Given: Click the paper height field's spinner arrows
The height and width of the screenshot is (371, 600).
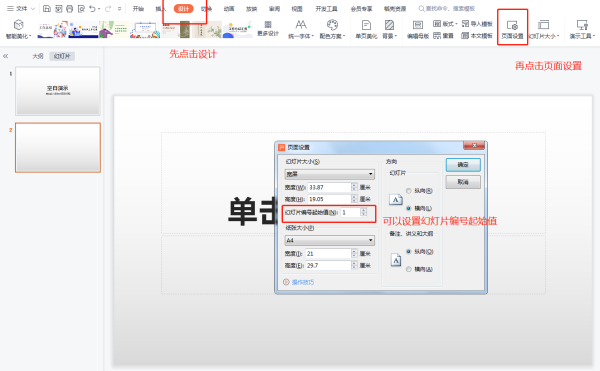Looking at the screenshot, I should (354, 265).
